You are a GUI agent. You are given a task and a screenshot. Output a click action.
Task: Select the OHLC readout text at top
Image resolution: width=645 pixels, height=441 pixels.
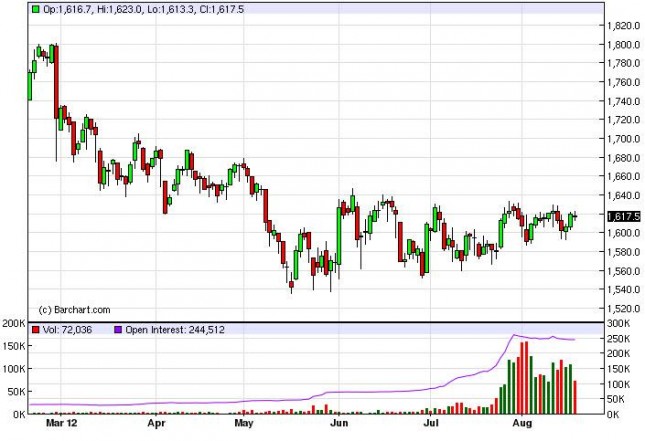coord(144,9)
